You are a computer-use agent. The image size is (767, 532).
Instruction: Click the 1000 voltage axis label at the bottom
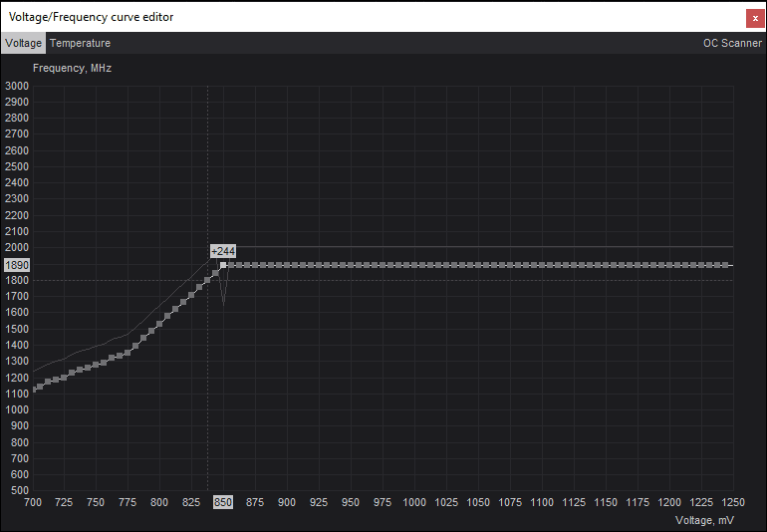click(x=414, y=502)
